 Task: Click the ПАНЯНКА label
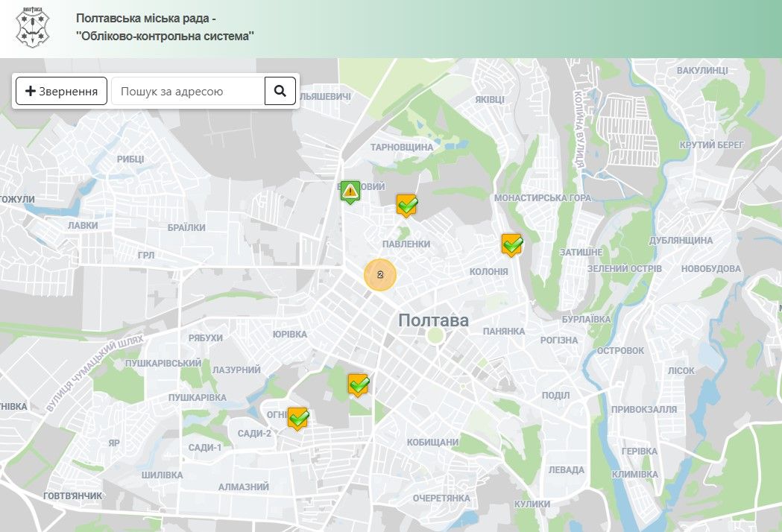click(x=504, y=331)
